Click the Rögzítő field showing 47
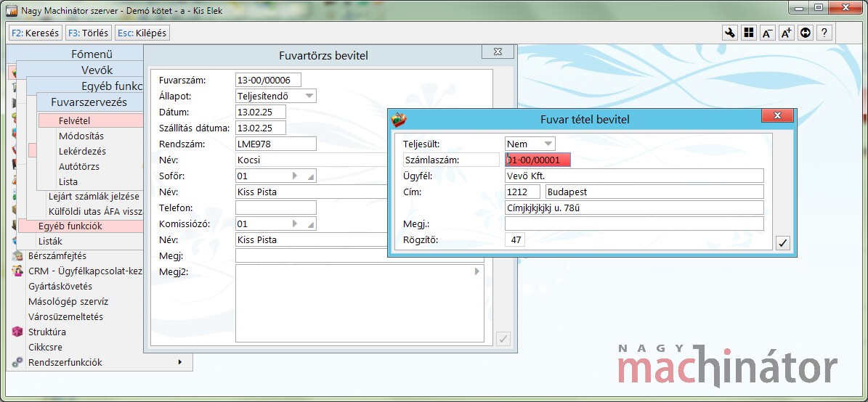The width and height of the screenshot is (868, 402). (516, 240)
